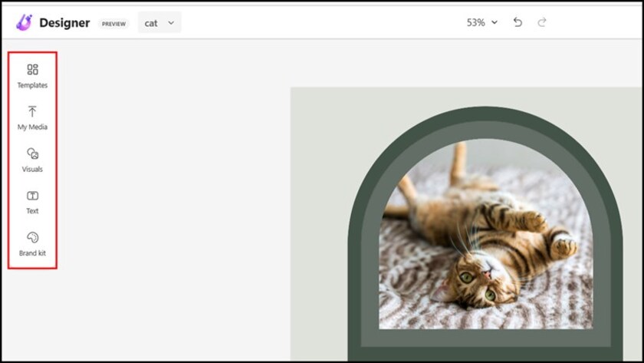Select the cat photo on the canvas
Viewport: 644px width, 363px height.
pyautogui.click(x=485, y=238)
